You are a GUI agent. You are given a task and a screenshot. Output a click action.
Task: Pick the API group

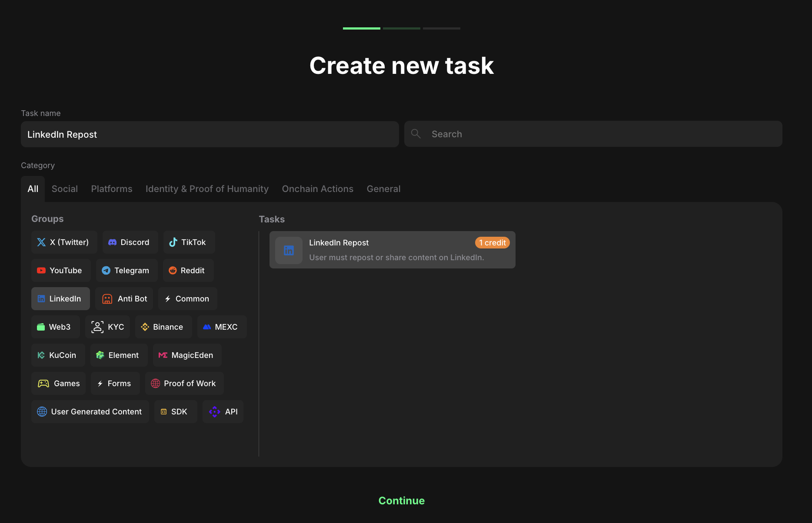point(223,412)
